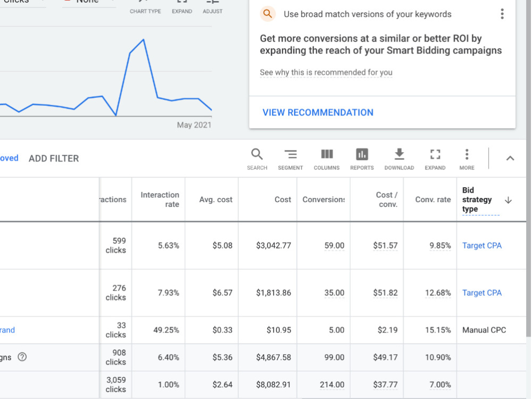Image resolution: width=532 pixels, height=399 pixels.
Task: Download the table data
Action: click(x=399, y=159)
